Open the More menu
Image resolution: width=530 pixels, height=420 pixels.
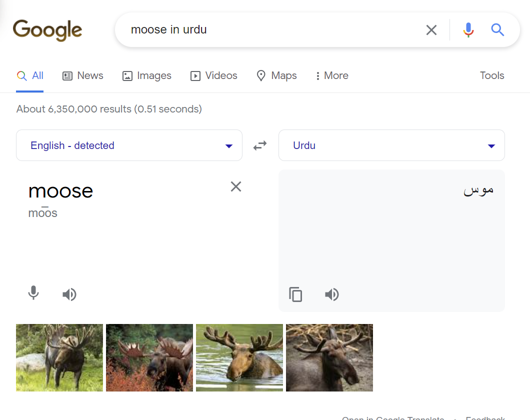pyautogui.click(x=332, y=75)
